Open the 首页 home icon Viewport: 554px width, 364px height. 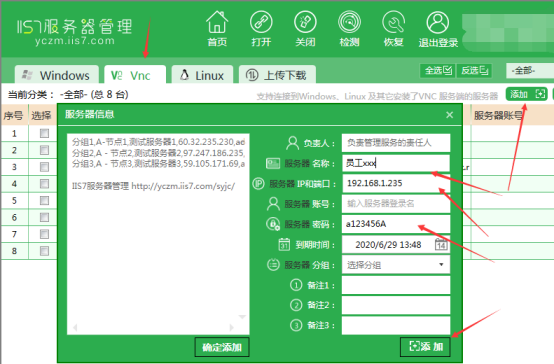pyautogui.click(x=217, y=29)
